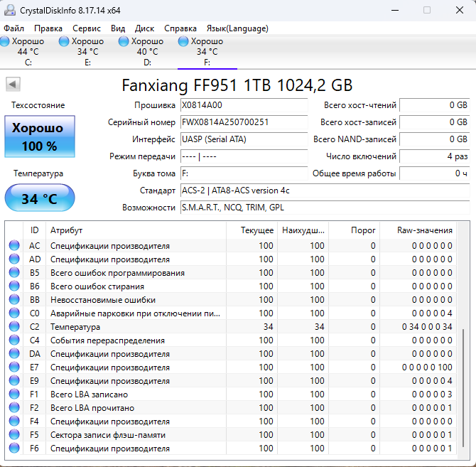The image size is (476, 467).
Task: Open the Файл menu
Action: coord(13,28)
